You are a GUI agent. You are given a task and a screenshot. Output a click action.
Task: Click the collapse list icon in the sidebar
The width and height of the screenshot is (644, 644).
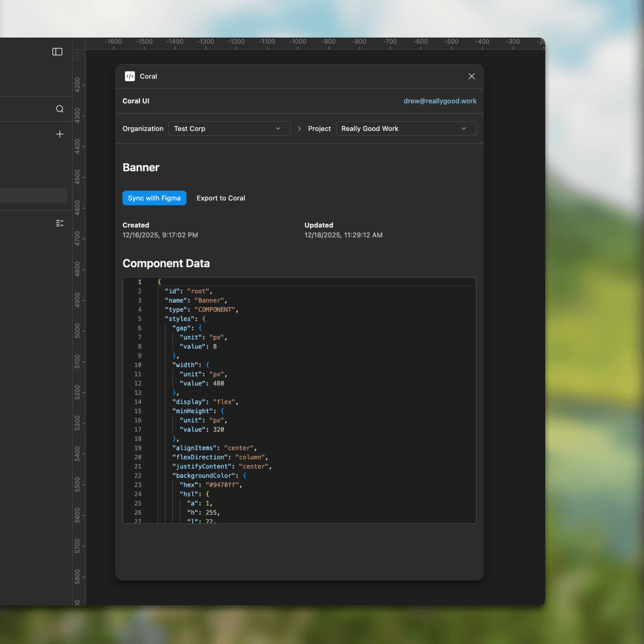60,223
